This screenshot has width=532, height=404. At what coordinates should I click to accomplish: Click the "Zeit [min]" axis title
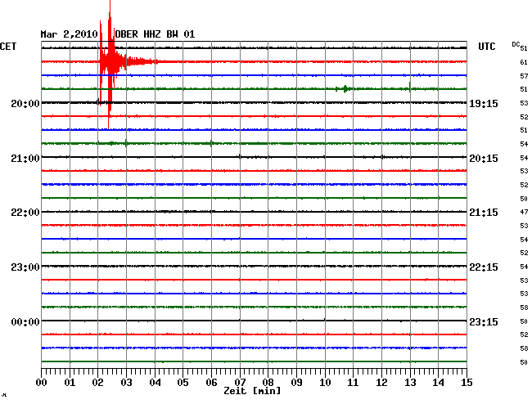tap(252, 391)
